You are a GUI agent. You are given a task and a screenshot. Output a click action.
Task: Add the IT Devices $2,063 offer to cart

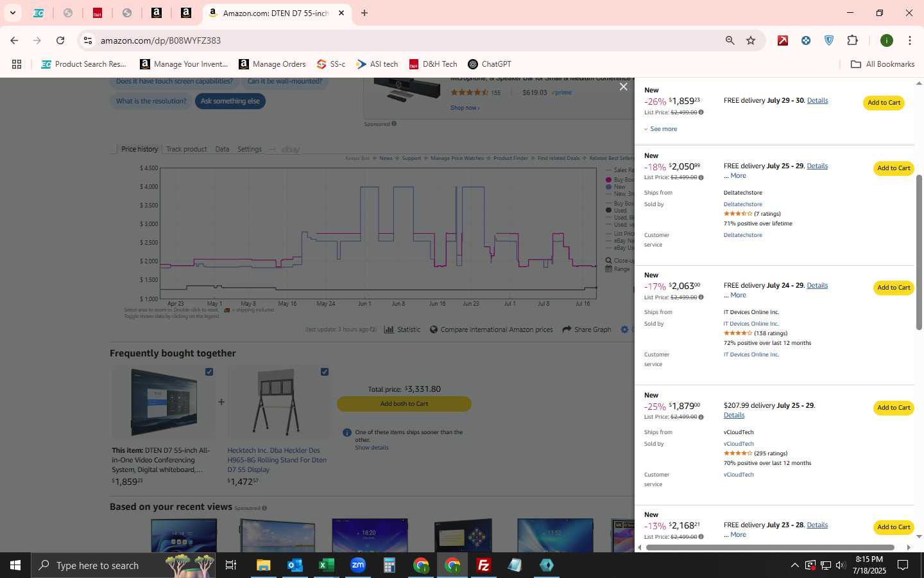click(x=893, y=288)
